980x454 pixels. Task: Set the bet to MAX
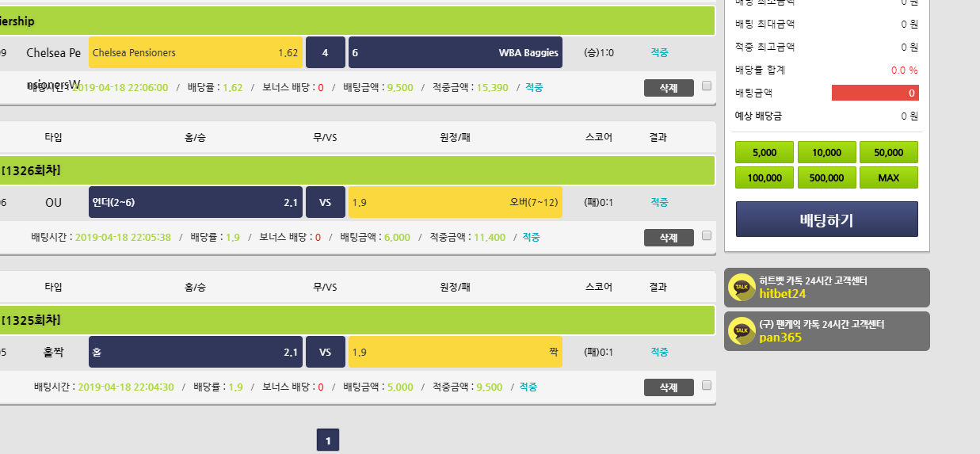click(888, 177)
